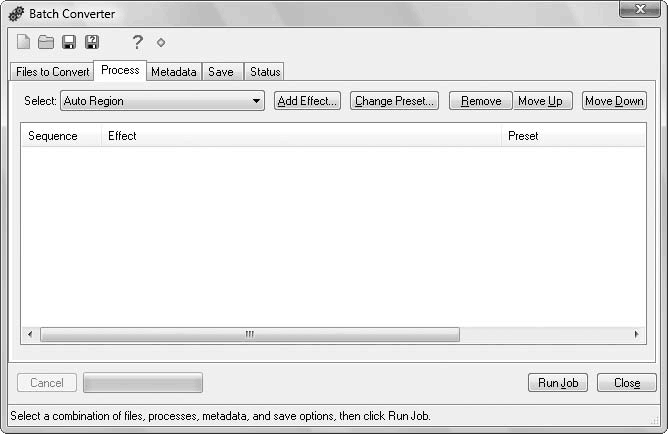Select the Status tab
The width and height of the screenshot is (668, 434).
(265, 72)
